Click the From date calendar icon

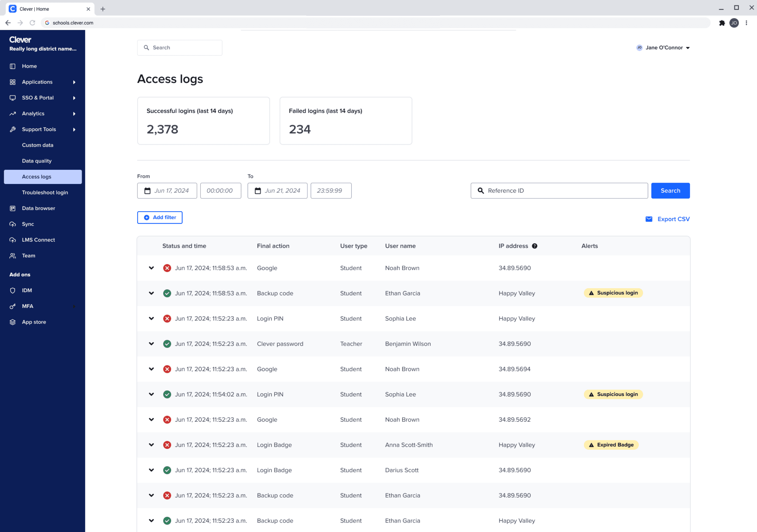tap(147, 191)
